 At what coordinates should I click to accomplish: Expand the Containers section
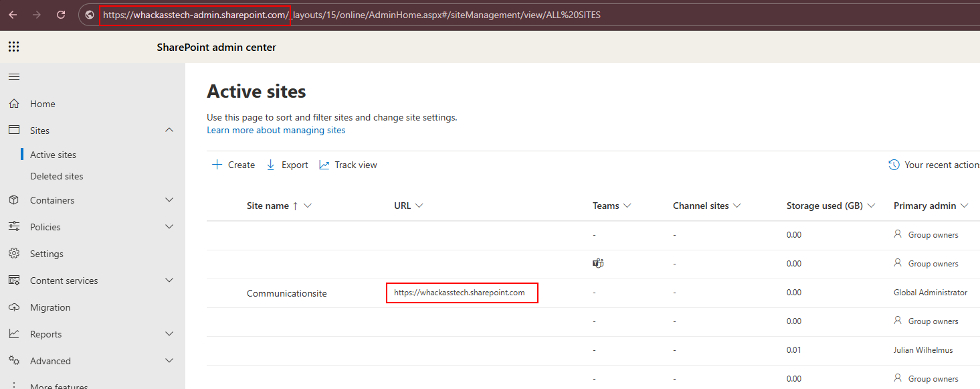point(169,200)
